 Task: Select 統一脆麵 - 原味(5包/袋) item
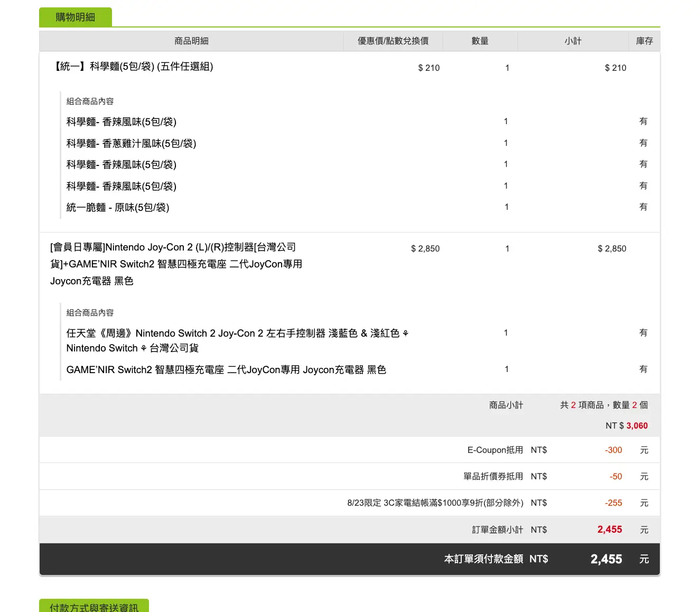coord(118,208)
